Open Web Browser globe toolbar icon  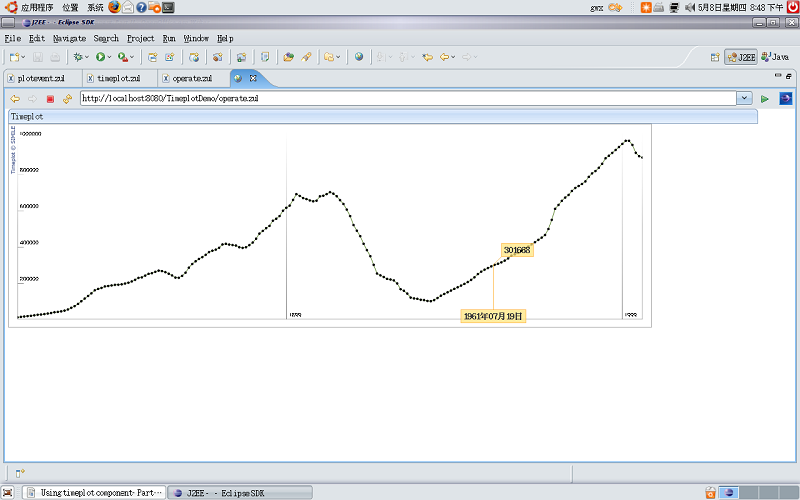[359, 57]
